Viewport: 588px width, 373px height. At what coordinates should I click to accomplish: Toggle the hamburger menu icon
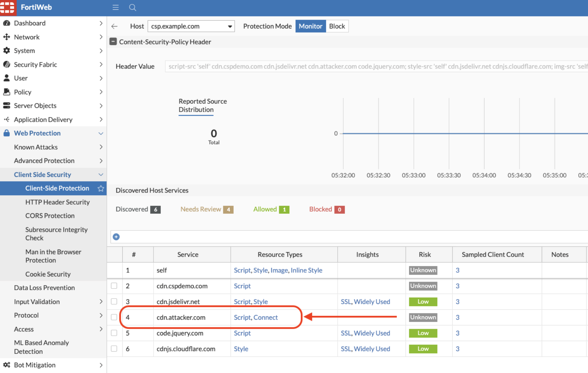[x=116, y=7]
